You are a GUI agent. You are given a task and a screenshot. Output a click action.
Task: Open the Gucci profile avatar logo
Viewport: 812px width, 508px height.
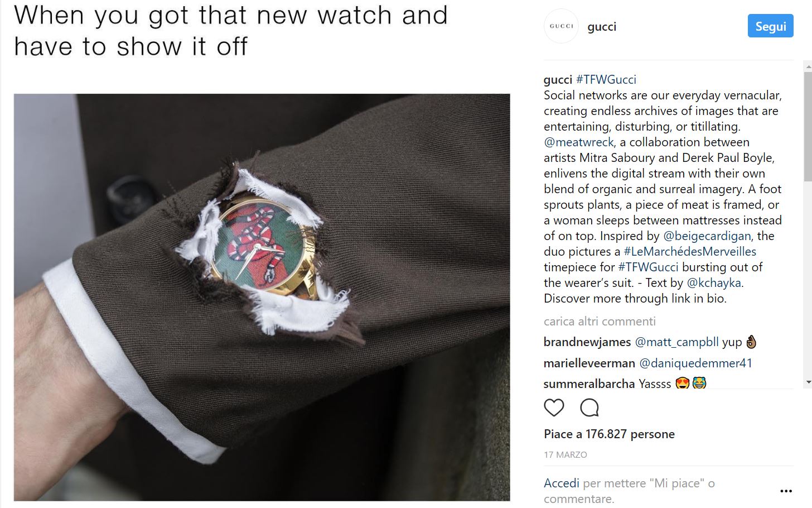[x=561, y=26]
